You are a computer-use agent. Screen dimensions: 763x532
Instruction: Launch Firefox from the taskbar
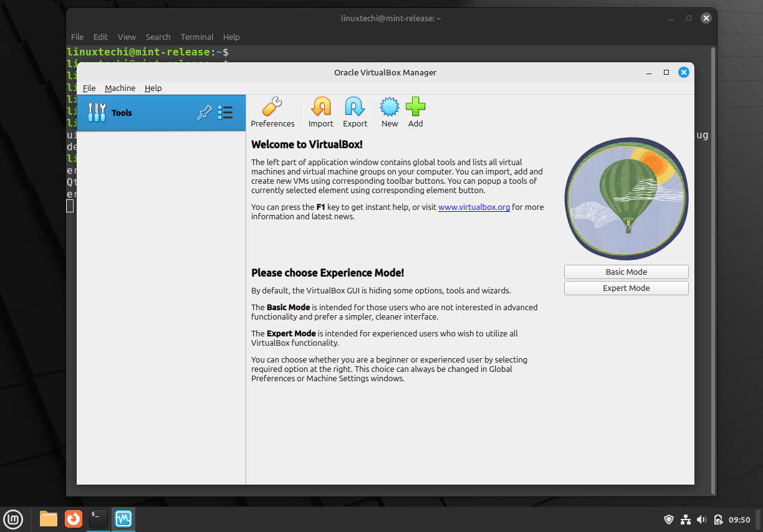[x=74, y=518]
